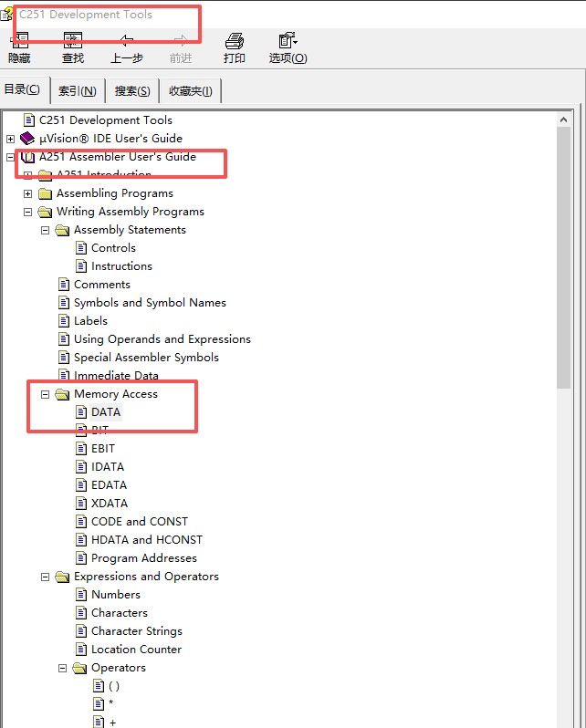Screen dimensions: 586x728
Task: Collapse the Assembly Statements folder
Action: pyautogui.click(x=45, y=230)
